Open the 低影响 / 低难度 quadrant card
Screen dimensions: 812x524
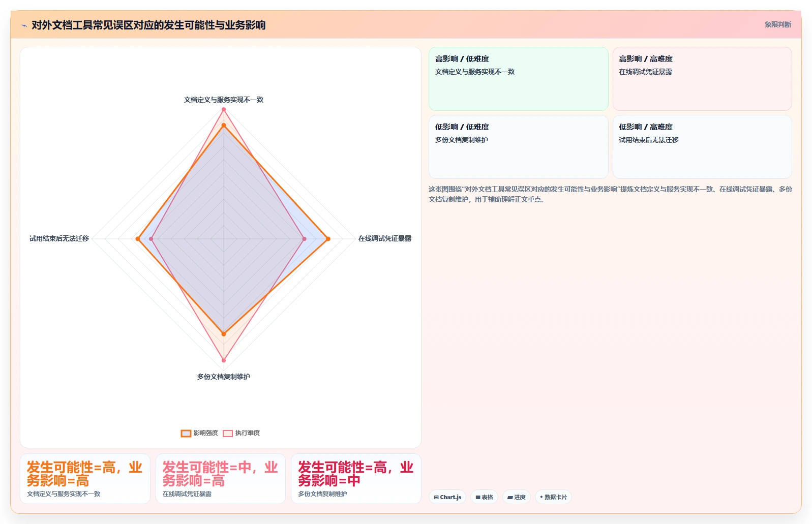click(x=518, y=147)
